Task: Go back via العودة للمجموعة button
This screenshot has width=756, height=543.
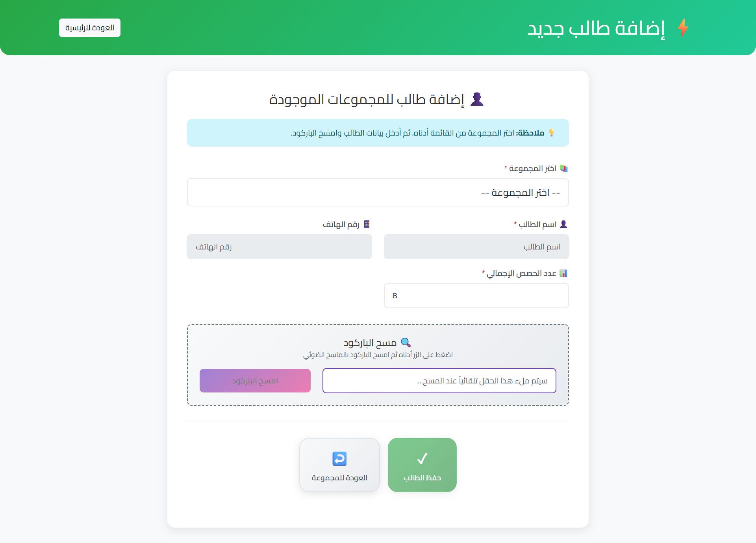Action: [x=339, y=465]
